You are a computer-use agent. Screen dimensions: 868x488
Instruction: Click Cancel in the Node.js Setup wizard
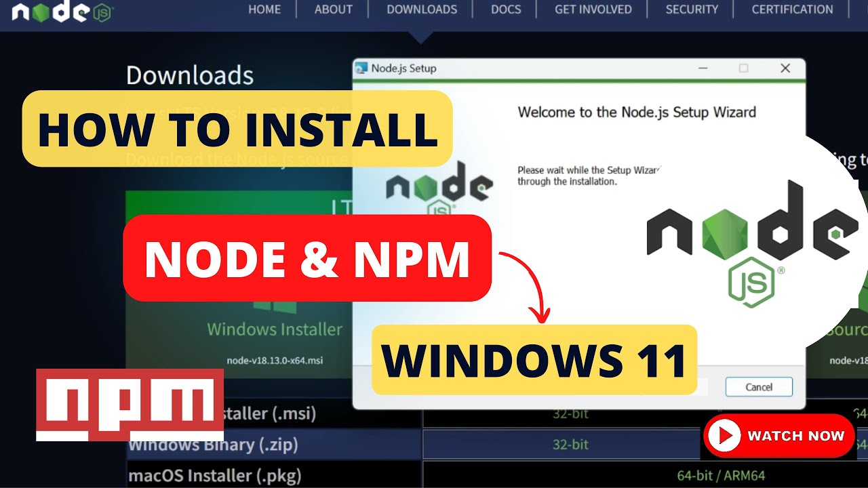(759, 387)
